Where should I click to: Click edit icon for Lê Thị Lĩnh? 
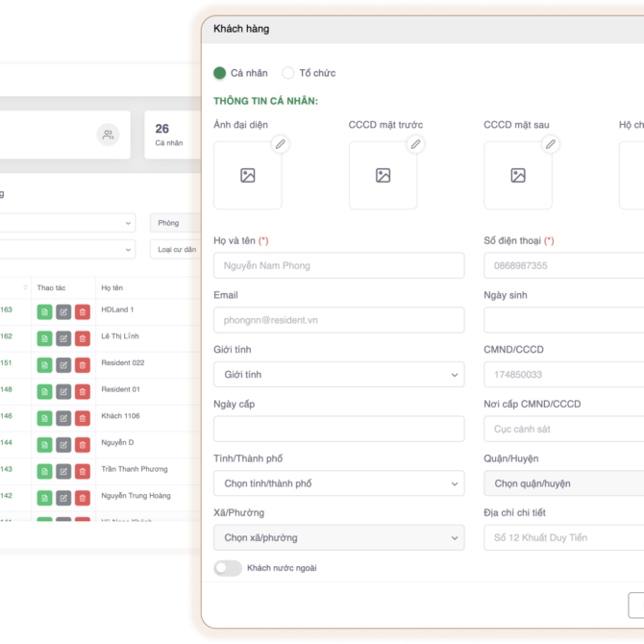pos(63,338)
